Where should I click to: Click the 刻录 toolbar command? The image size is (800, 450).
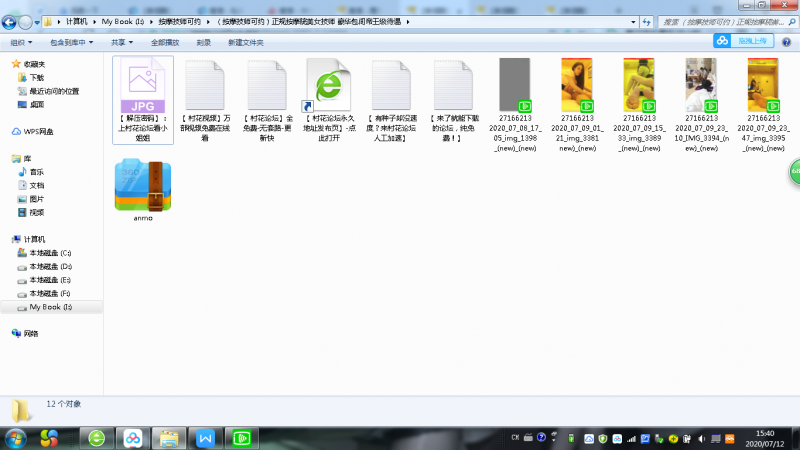point(204,42)
